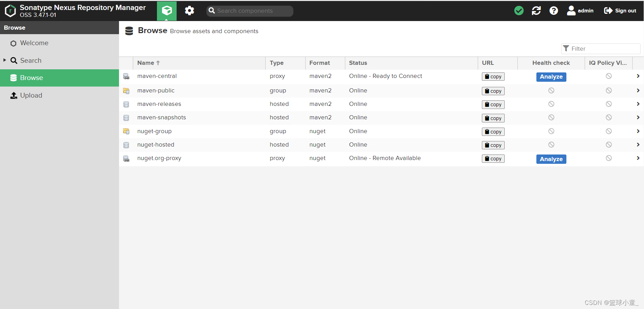Copy URL of maven-central

pos(493,77)
